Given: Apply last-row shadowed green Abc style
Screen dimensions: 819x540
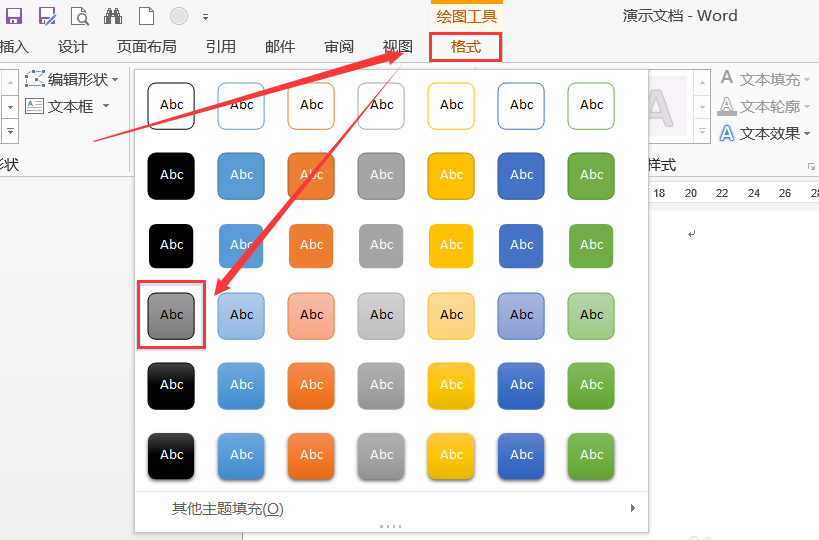Looking at the screenshot, I should click(591, 456).
